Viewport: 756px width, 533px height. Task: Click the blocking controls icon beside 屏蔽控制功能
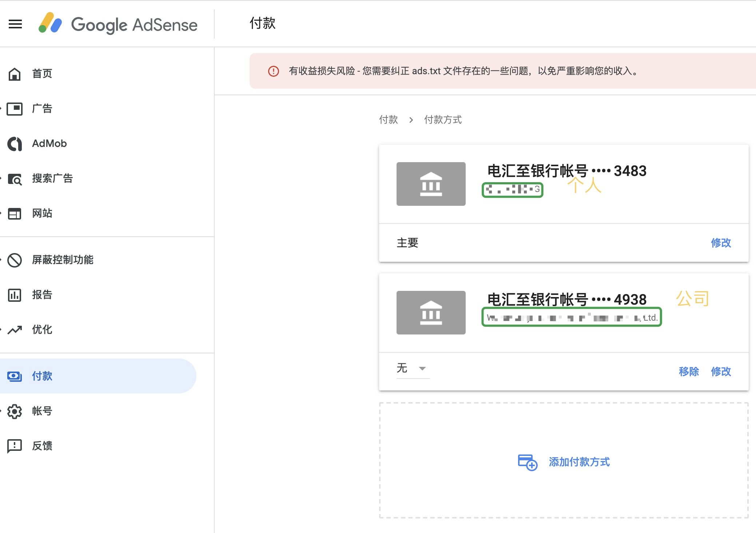(15, 260)
